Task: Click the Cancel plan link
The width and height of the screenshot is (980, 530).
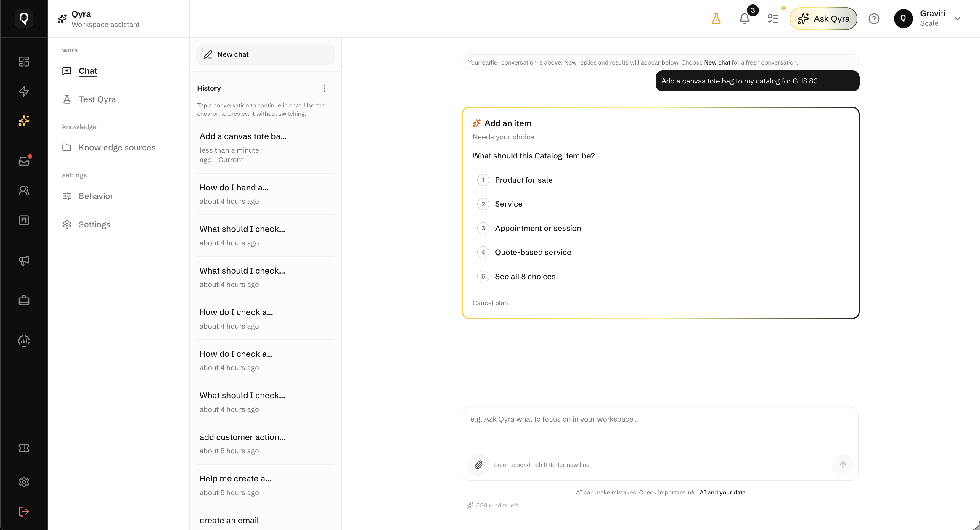Action: coord(490,303)
